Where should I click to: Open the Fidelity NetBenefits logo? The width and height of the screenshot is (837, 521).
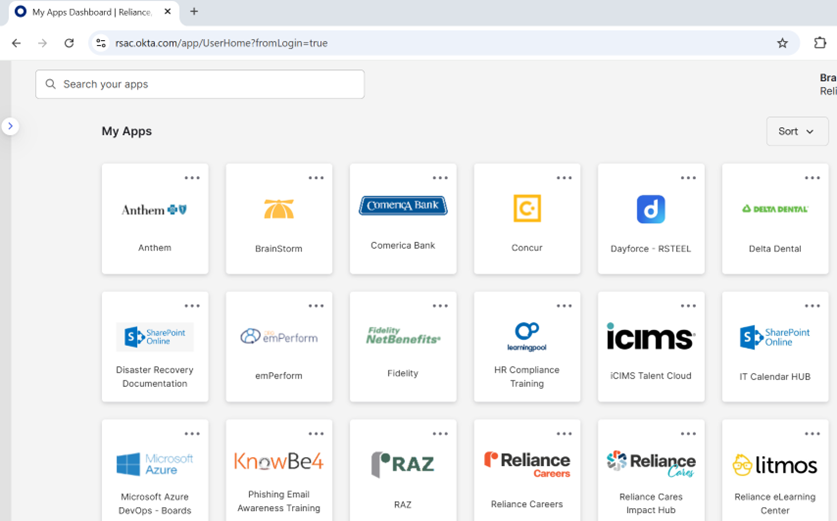[x=403, y=335]
